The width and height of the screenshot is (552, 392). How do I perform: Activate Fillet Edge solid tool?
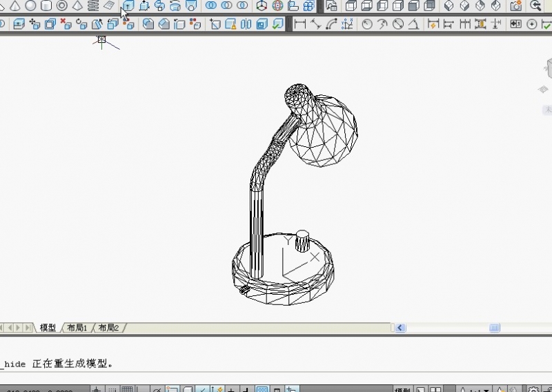click(148, 24)
